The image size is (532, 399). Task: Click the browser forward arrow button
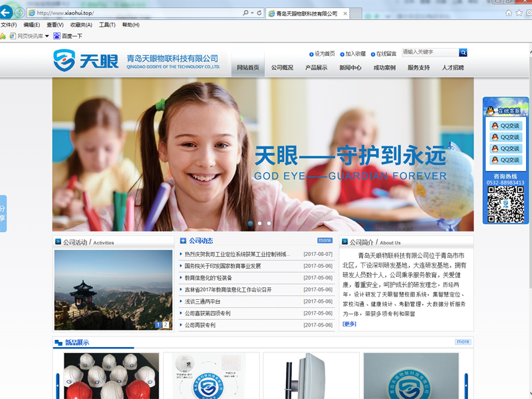[19, 13]
